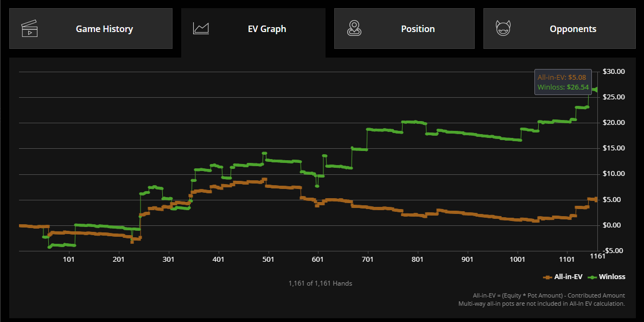The image size is (644, 322).
Task: Toggle the All-in-EV legend series
Action: [563, 277]
